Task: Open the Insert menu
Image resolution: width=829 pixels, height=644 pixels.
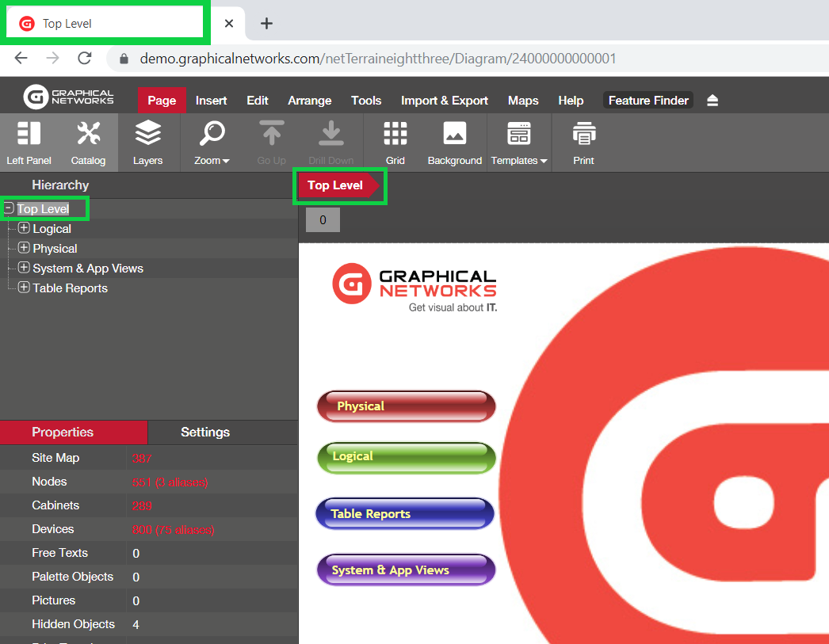Action: pyautogui.click(x=211, y=101)
